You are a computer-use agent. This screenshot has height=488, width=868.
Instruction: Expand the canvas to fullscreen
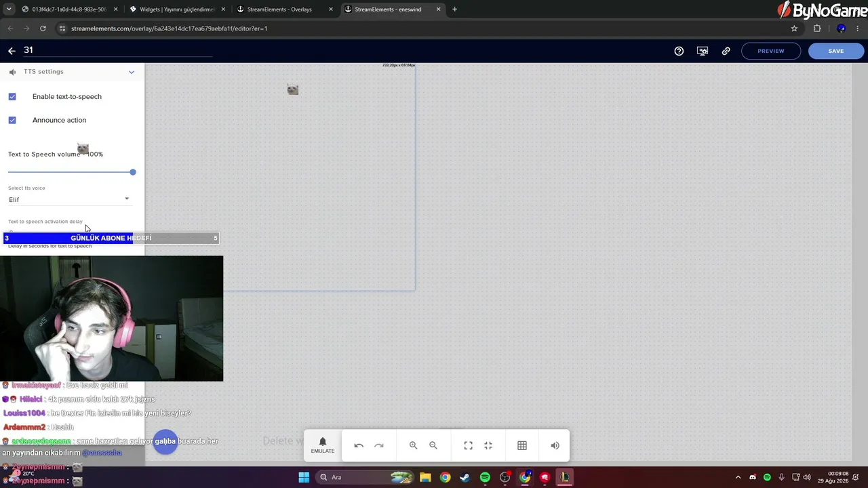tap(468, 445)
